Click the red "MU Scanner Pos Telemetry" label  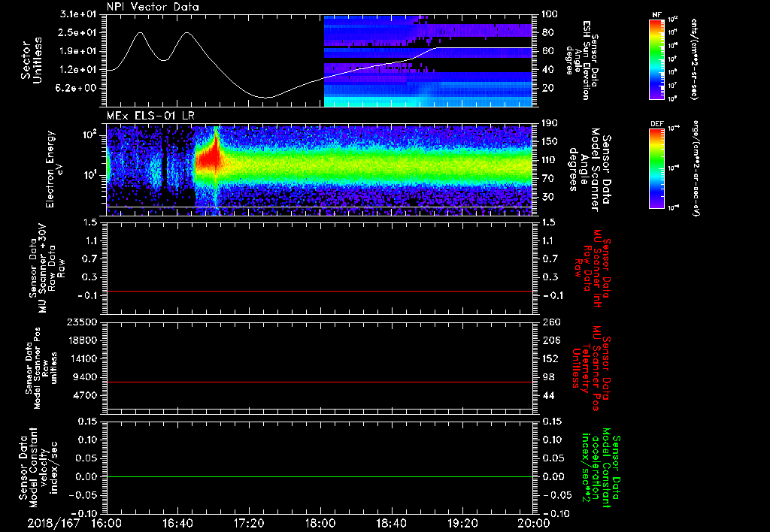click(x=591, y=368)
